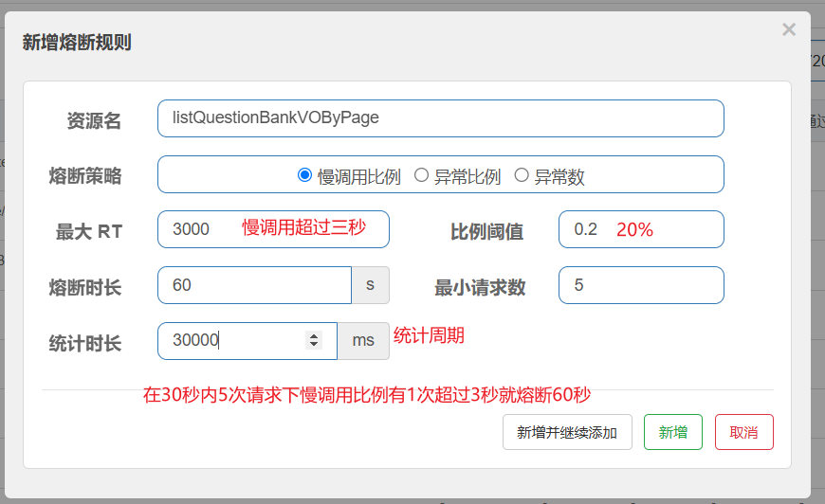Select the 异常比例 radio option

pyautogui.click(x=421, y=175)
